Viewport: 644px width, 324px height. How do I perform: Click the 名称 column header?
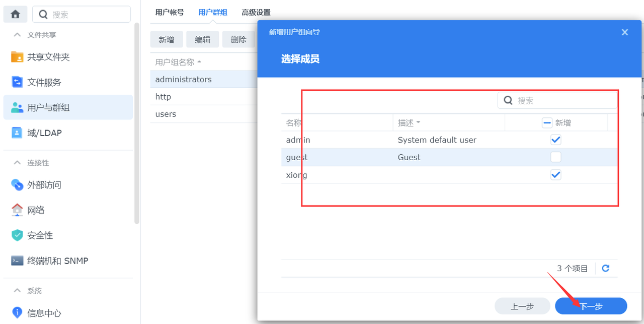coord(337,122)
